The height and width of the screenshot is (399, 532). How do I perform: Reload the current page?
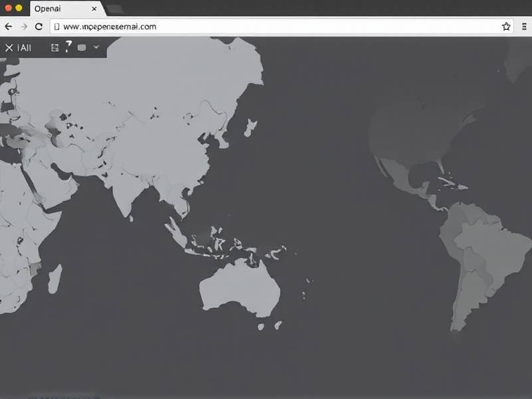pos(39,27)
